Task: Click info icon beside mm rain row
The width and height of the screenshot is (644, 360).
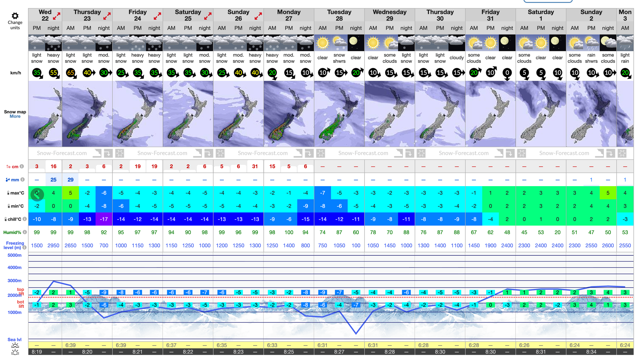Action: [23, 180]
